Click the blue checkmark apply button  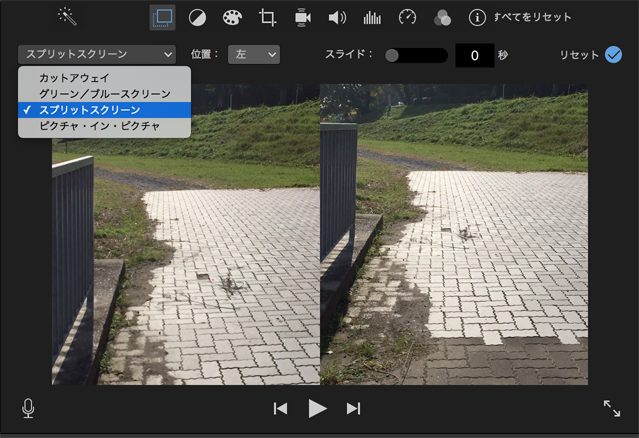click(613, 55)
